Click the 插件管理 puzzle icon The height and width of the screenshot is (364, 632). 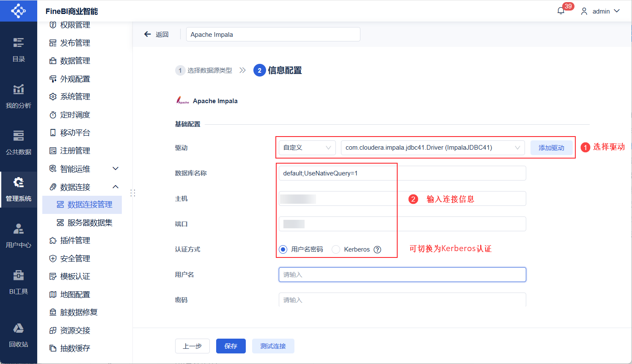tap(53, 241)
